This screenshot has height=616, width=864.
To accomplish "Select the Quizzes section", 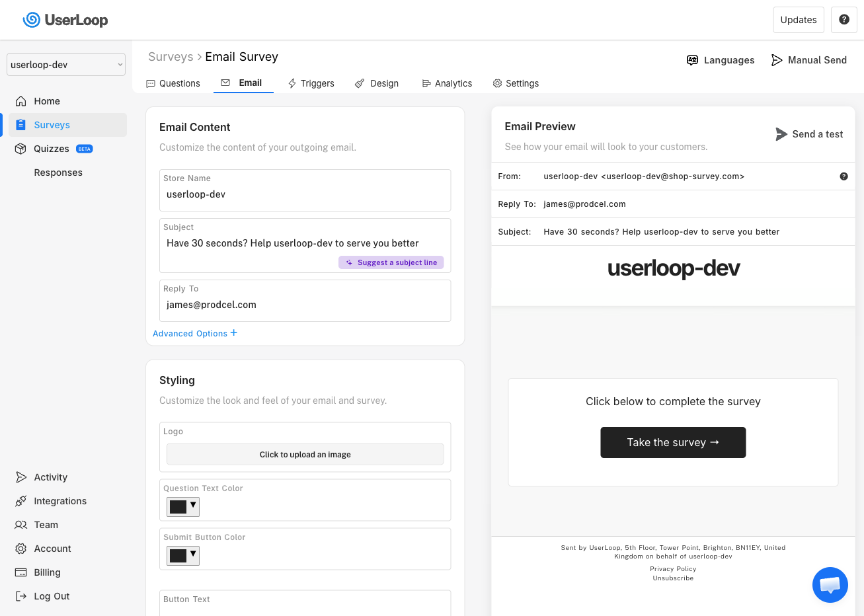I will pyautogui.click(x=52, y=148).
